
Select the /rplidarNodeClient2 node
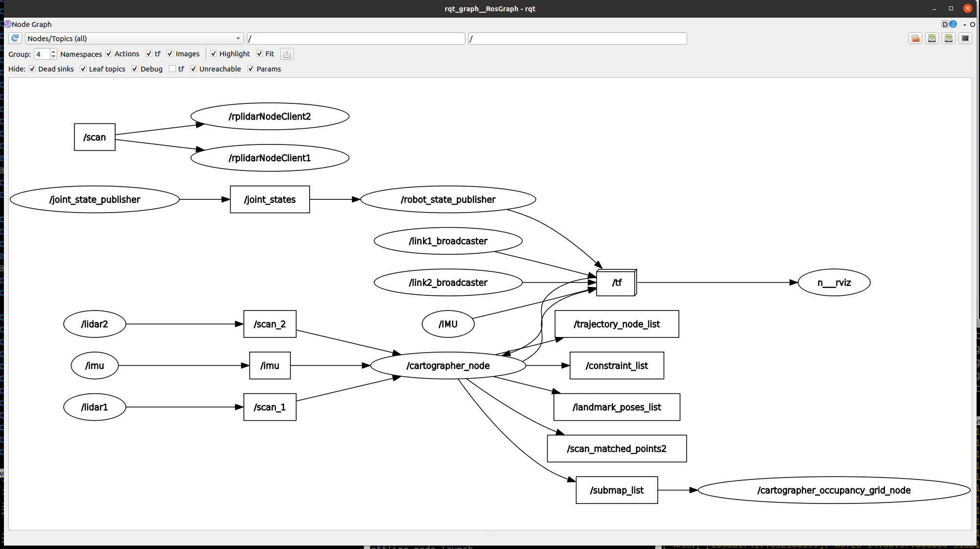[270, 117]
